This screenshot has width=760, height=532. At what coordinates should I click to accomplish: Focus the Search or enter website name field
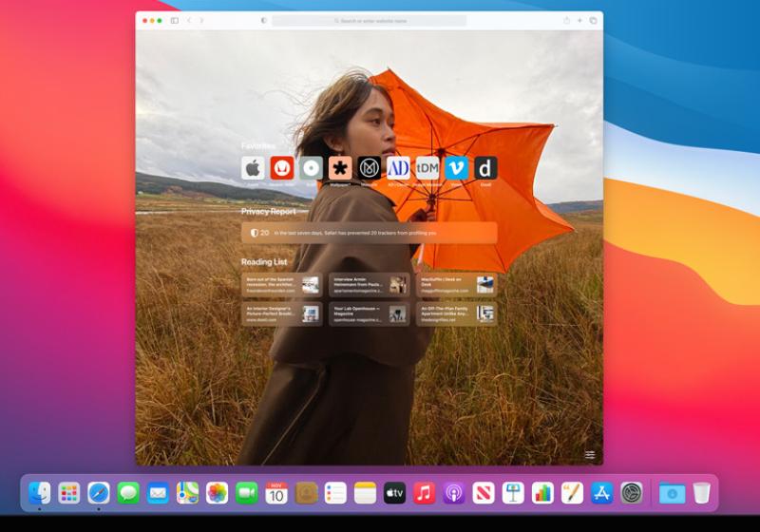[370, 21]
